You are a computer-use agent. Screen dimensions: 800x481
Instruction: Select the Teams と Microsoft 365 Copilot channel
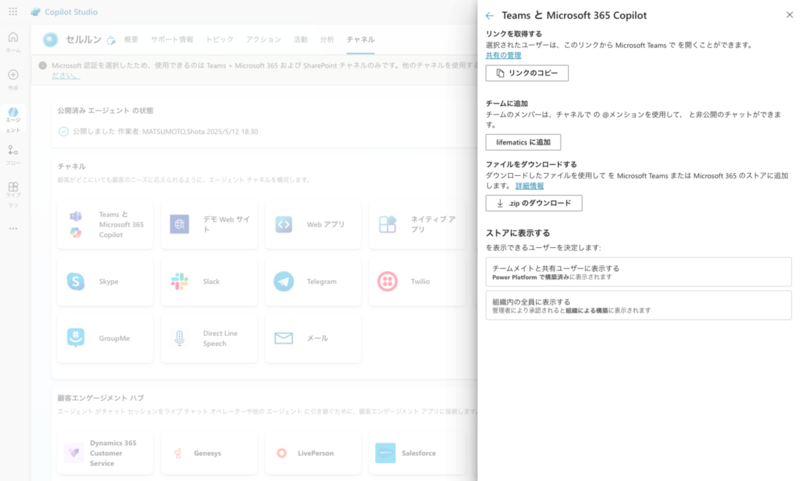tap(105, 224)
